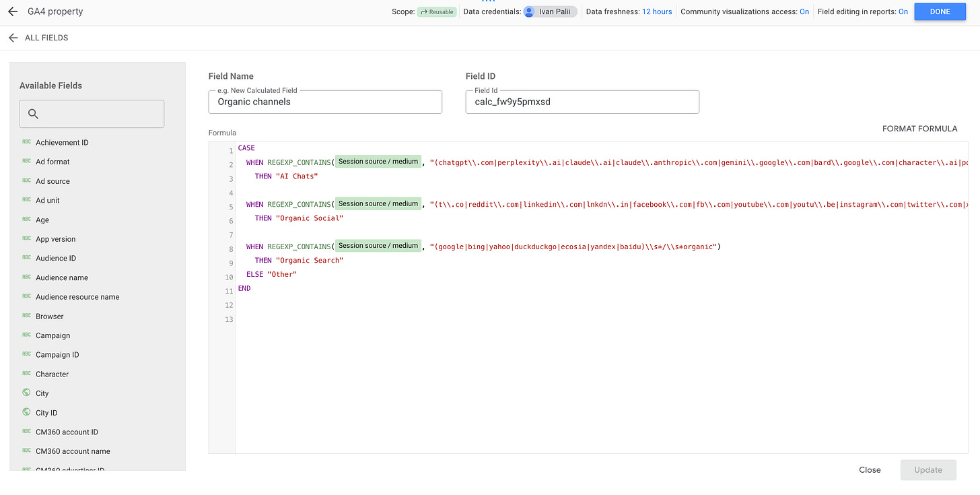Click the Field Id input box

tap(582, 102)
